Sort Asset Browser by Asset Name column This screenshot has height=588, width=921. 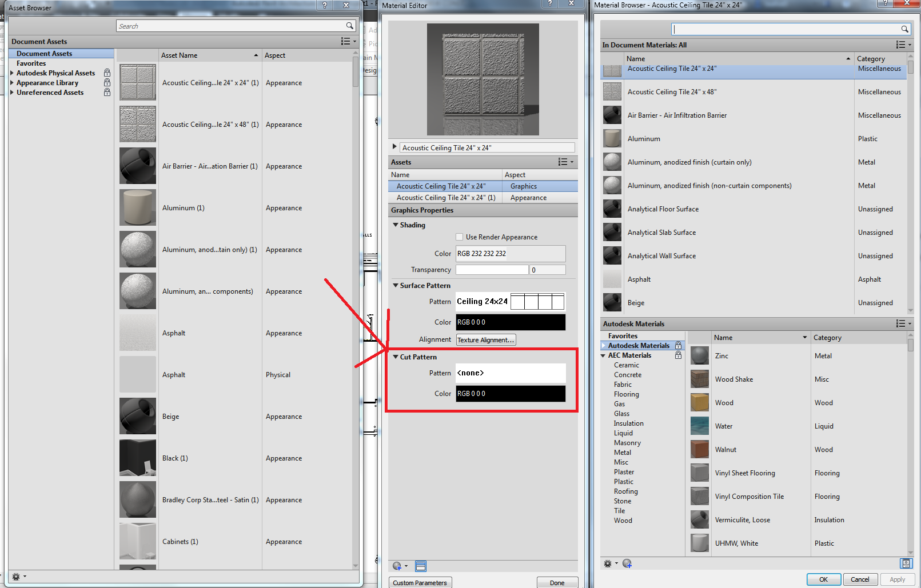click(209, 55)
